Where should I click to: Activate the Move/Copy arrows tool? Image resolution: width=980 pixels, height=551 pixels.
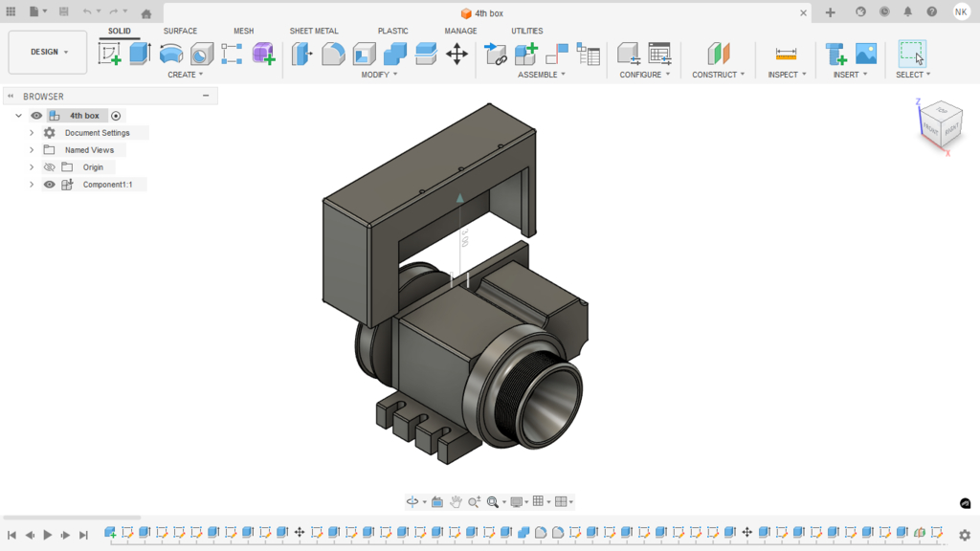point(457,54)
